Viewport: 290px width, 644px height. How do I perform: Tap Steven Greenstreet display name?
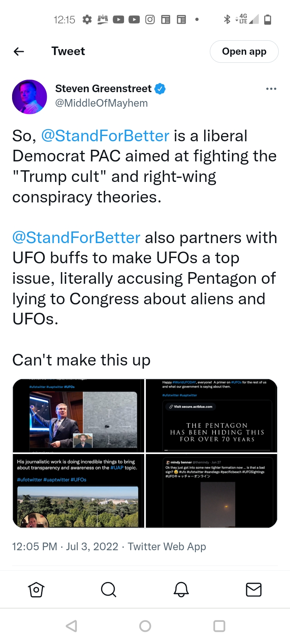[103, 89]
